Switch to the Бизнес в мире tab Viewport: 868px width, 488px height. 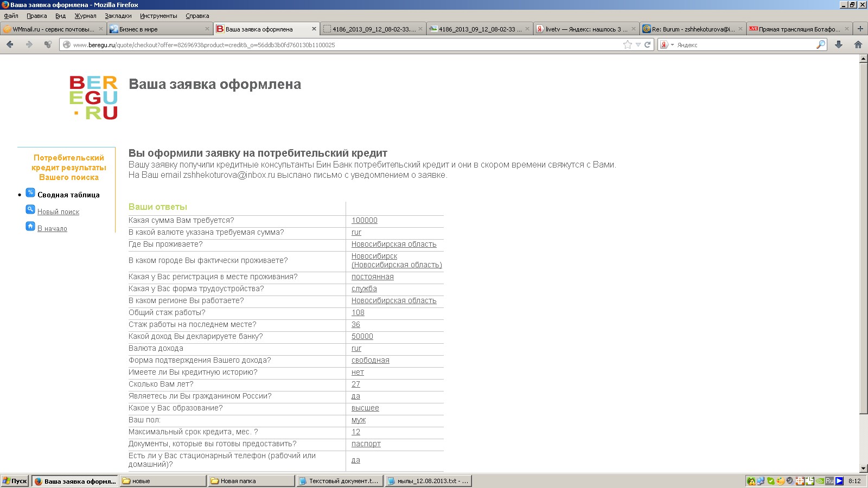tap(159, 29)
